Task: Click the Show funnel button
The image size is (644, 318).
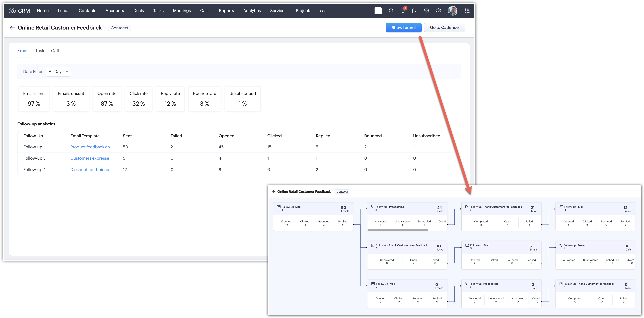Action: [x=403, y=27]
